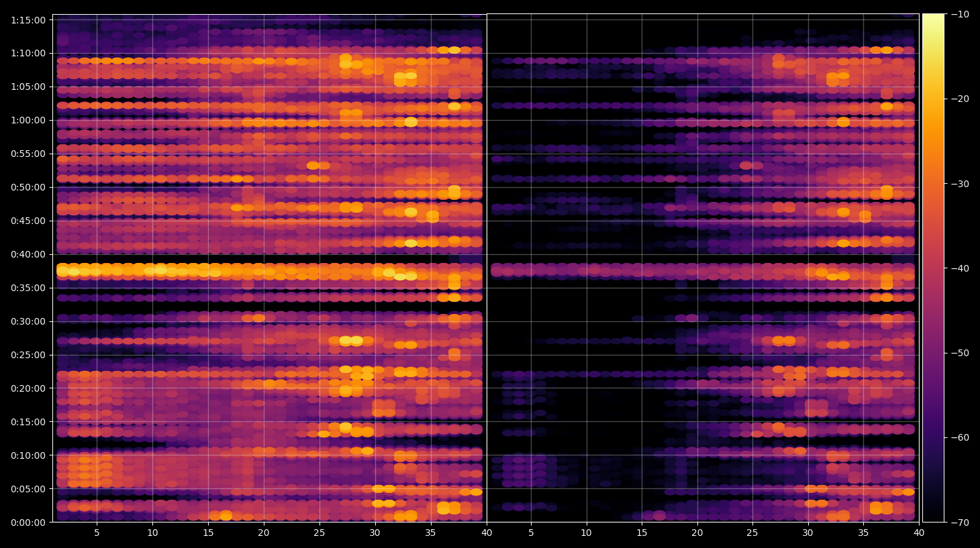This screenshot has width=980, height=548.
Task: Select the −20 colorbar tick label
Action: tap(960, 99)
